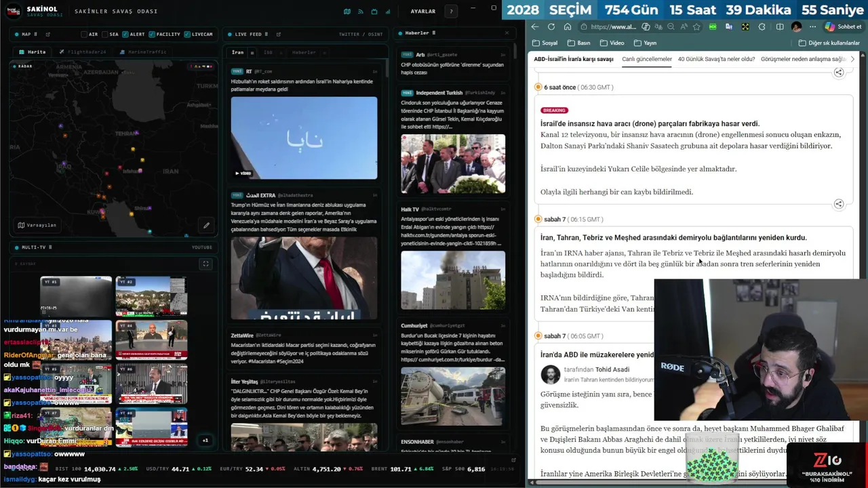Click the BRENT 101.71 ticker value

(401, 469)
